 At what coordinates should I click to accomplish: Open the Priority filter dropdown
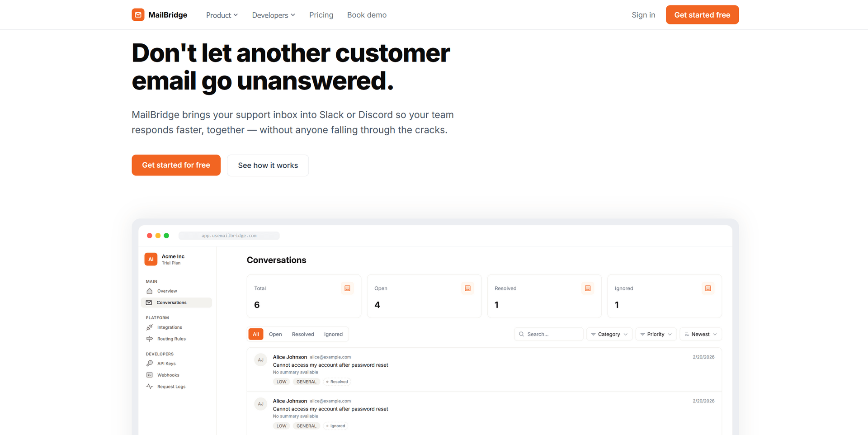656,334
